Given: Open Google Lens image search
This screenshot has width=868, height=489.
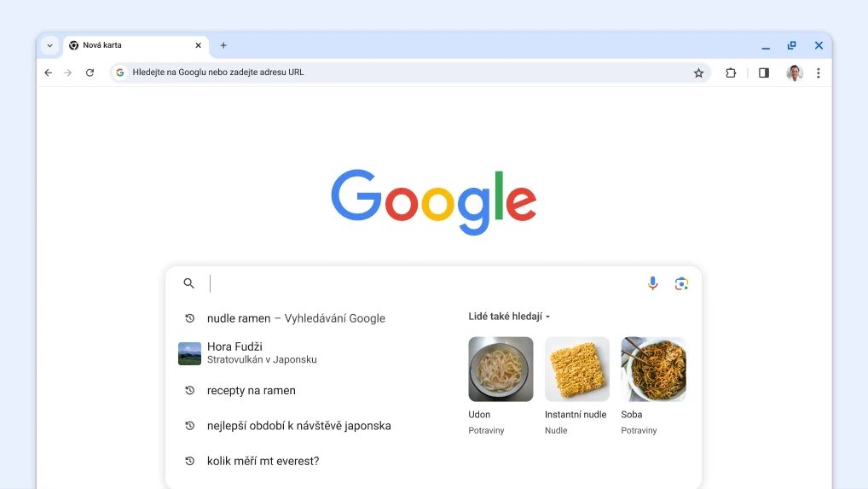Looking at the screenshot, I should (681, 283).
